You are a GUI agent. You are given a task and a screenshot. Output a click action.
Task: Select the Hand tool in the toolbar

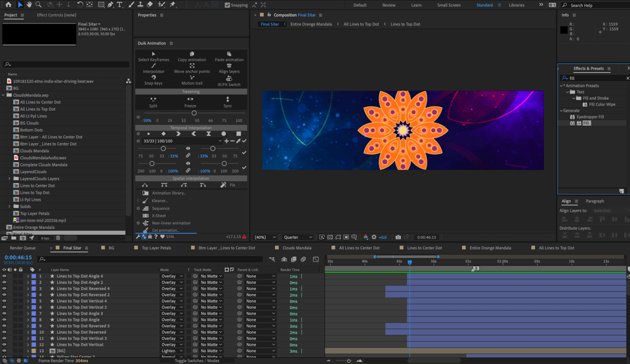[29, 5]
